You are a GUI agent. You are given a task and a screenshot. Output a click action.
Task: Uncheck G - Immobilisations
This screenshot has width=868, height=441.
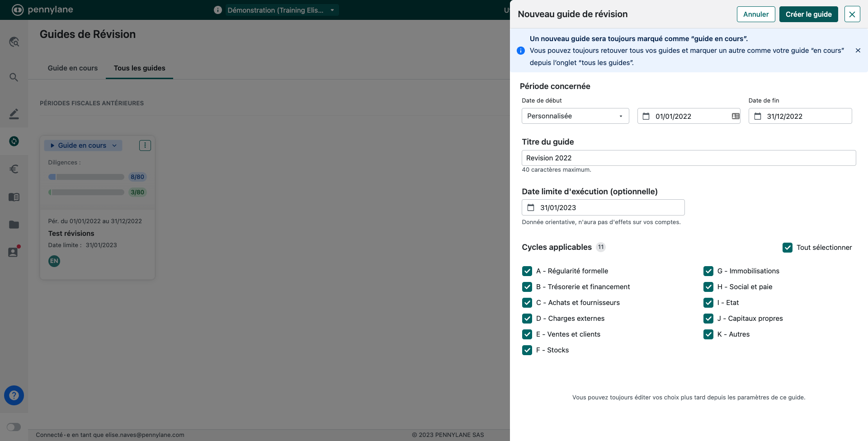[x=708, y=271]
